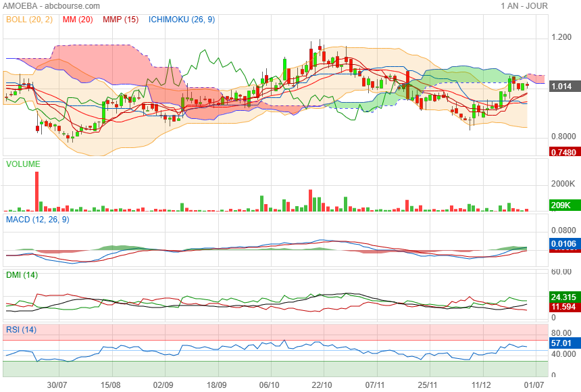The image size is (581, 392).
Task: Click the green DMI value 24.315
Action: 563,297
